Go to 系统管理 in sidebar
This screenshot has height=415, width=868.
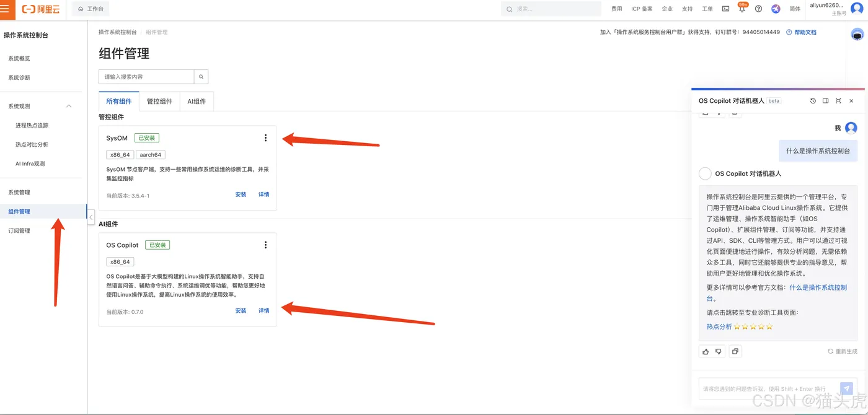(19, 192)
